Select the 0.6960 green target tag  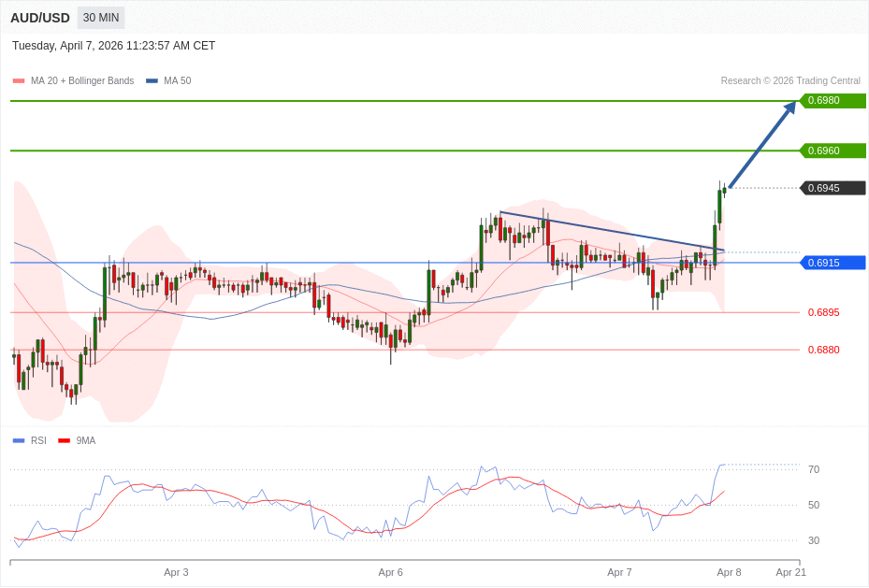[833, 151]
